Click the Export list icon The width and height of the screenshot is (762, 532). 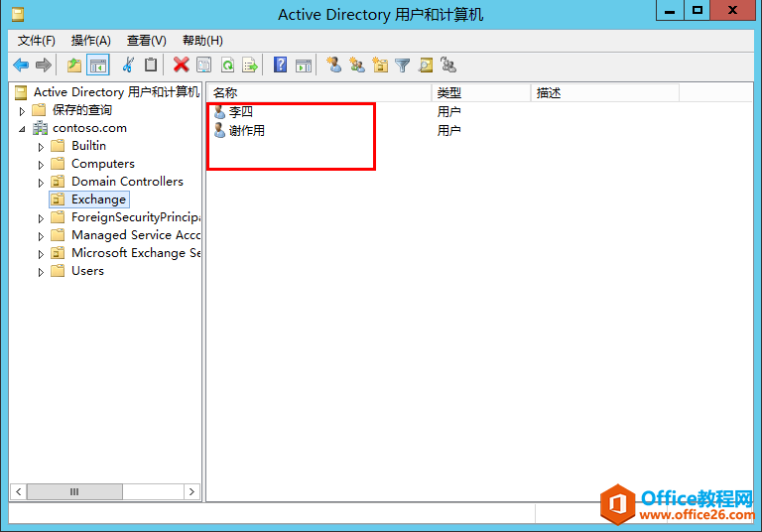[250, 65]
